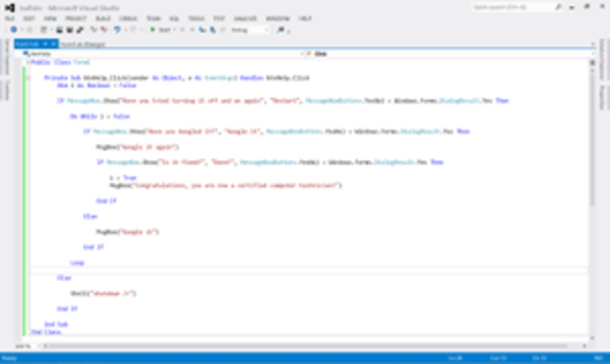Viewport: 610px width, 364px height.
Task: Click the Save All toolbar icon
Action: [80, 30]
